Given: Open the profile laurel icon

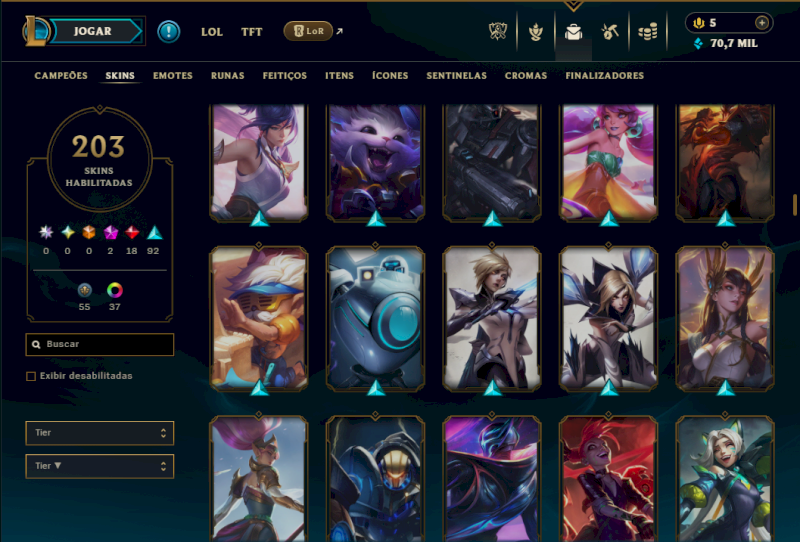Looking at the screenshot, I should (x=535, y=32).
